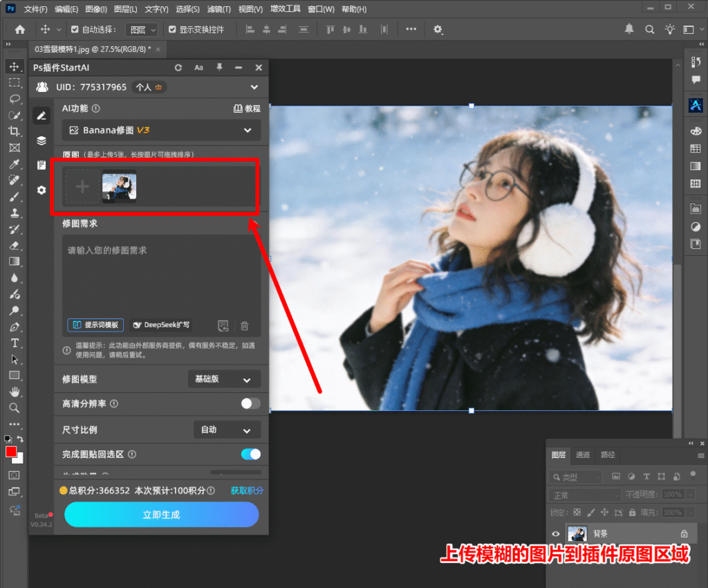Viewport: 708px width, 588px height.
Task: Open the 尺寸比例 自动 dropdown
Action: (227, 430)
